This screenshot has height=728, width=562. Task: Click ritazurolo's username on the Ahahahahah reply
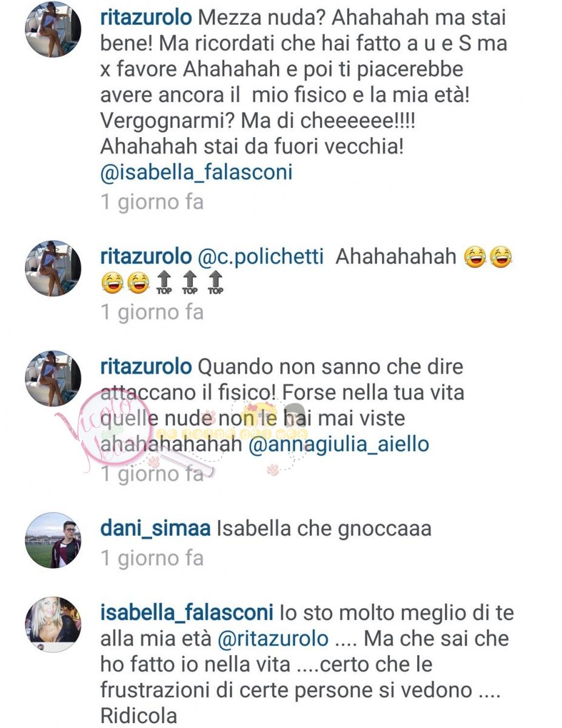point(146,257)
